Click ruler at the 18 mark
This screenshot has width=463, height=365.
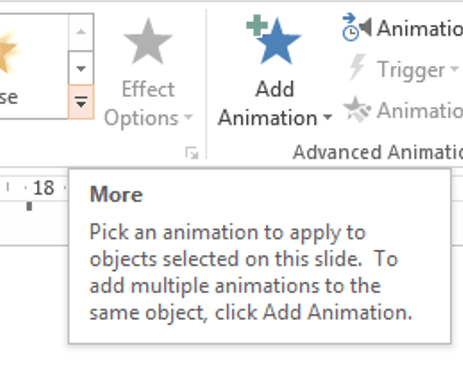pos(43,188)
